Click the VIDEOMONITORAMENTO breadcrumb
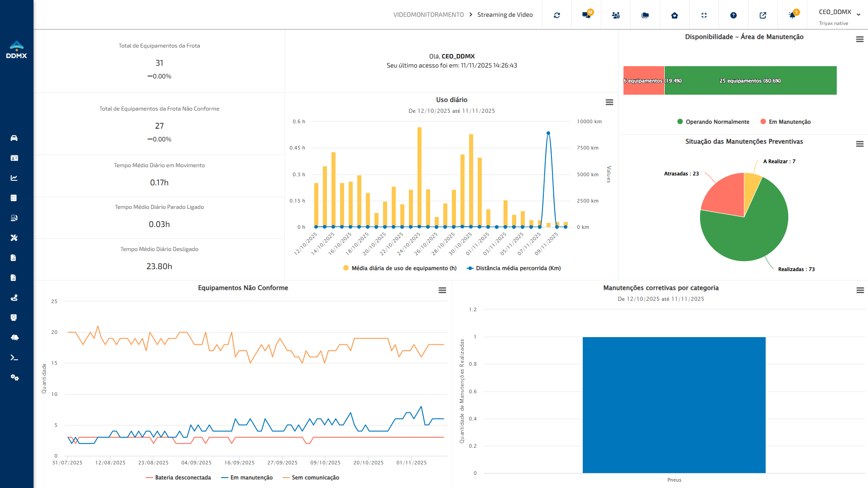The image size is (868, 488). (x=428, y=15)
